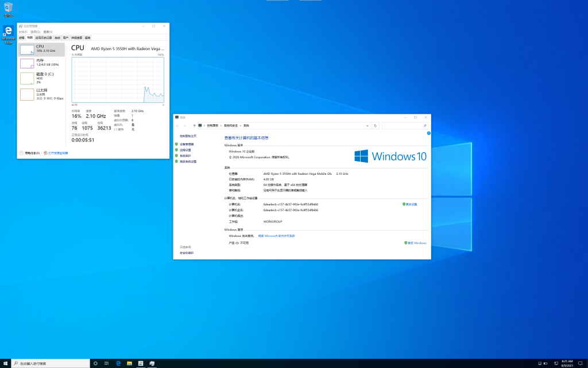
Task: Open the Microsoft Edge desktop shortcut
Action: tap(8, 35)
